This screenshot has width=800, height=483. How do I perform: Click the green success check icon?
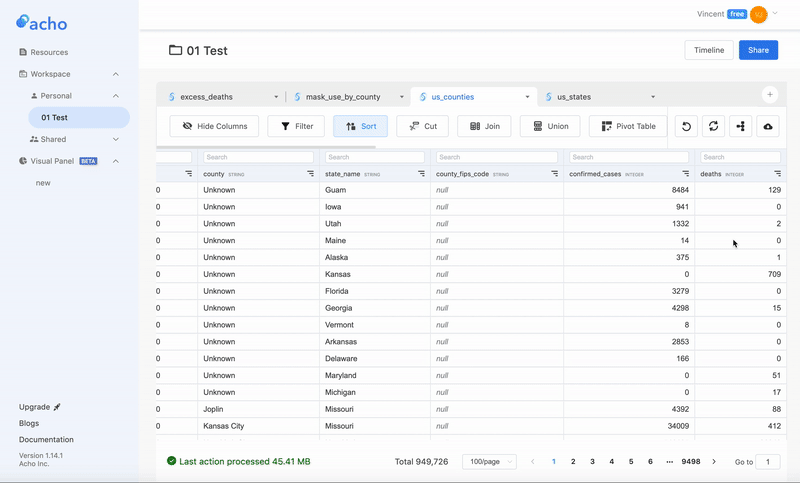coord(171,461)
